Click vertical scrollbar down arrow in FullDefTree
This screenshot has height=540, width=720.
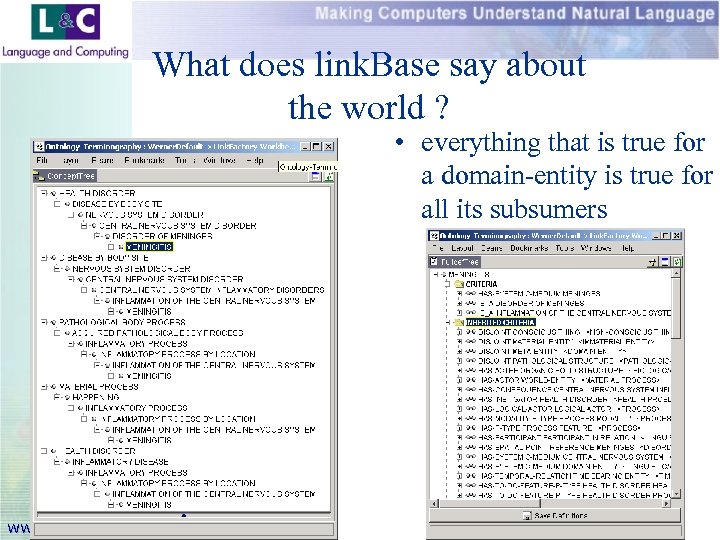pyautogui.click(x=676, y=495)
